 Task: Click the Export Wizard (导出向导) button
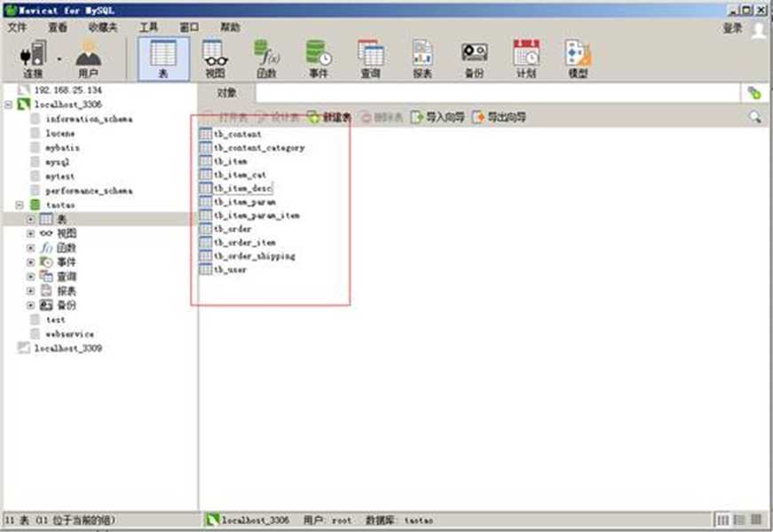[499, 117]
